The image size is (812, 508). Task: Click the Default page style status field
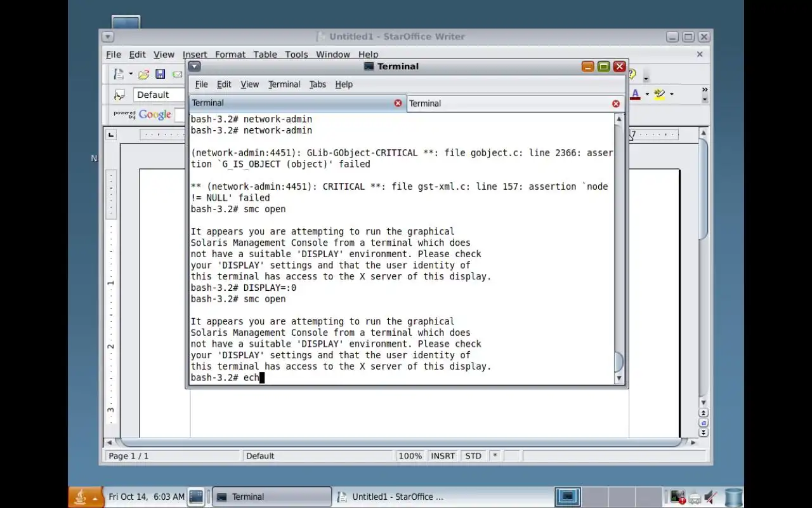317,456
